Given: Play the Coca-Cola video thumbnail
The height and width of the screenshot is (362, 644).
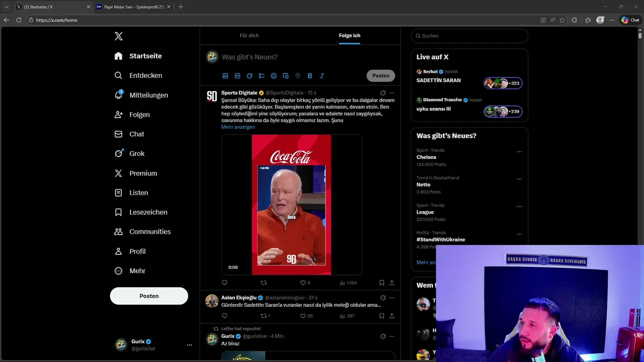Looking at the screenshot, I should click(x=292, y=205).
